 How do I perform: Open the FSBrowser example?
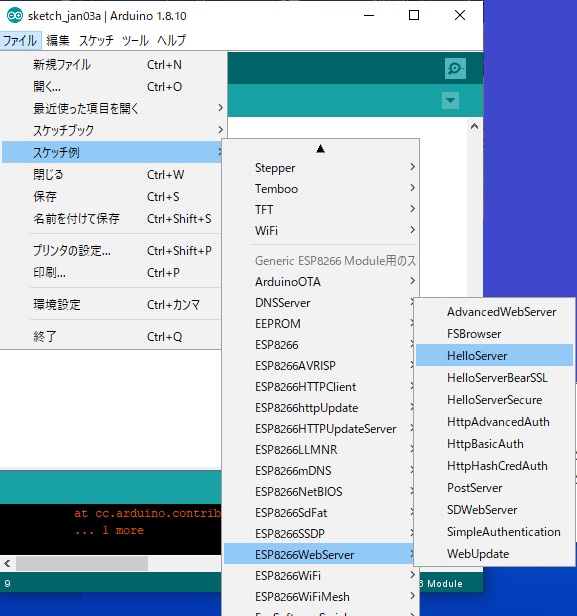tap(495, 334)
